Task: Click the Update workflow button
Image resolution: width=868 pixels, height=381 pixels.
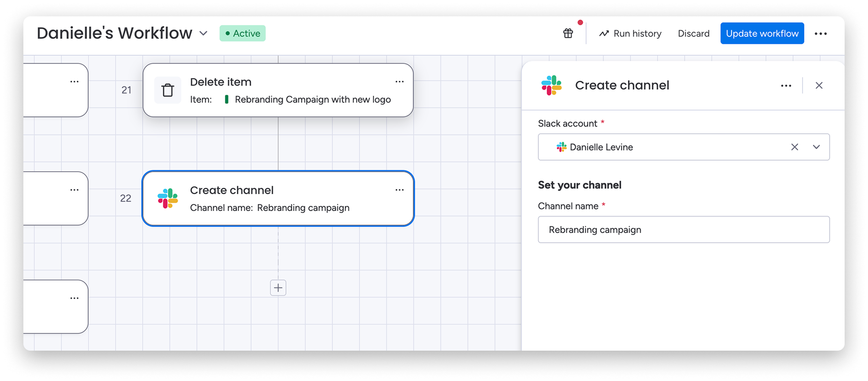Action: [x=762, y=34]
